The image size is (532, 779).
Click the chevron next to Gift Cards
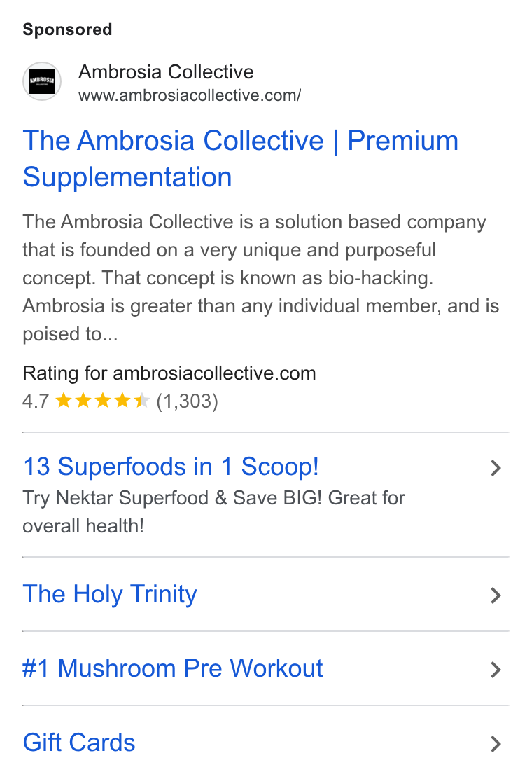point(496,744)
